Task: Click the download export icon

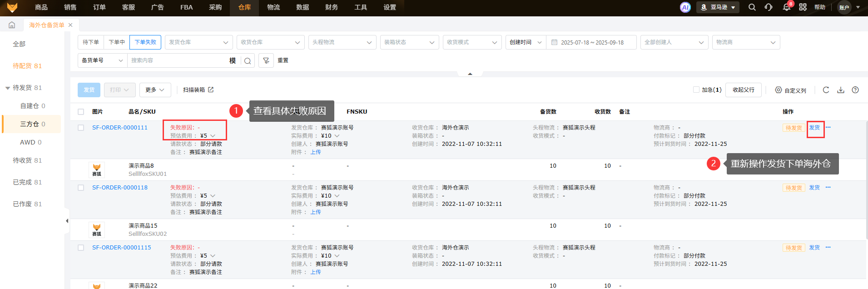Action: click(x=840, y=90)
